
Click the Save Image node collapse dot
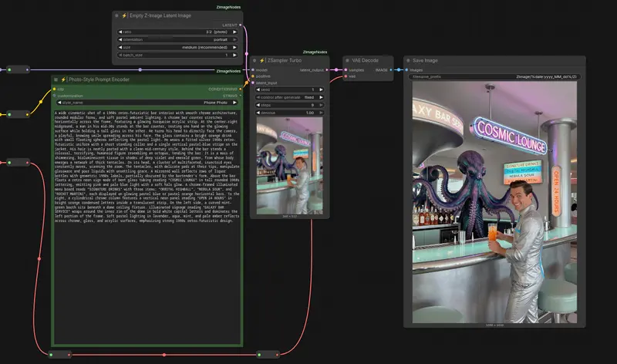pos(407,60)
